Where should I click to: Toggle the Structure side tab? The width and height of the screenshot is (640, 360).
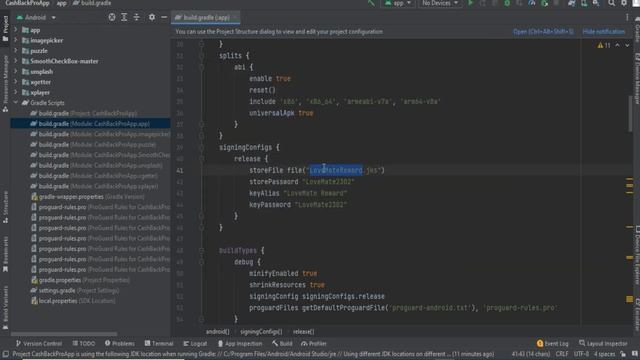tap(5, 206)
